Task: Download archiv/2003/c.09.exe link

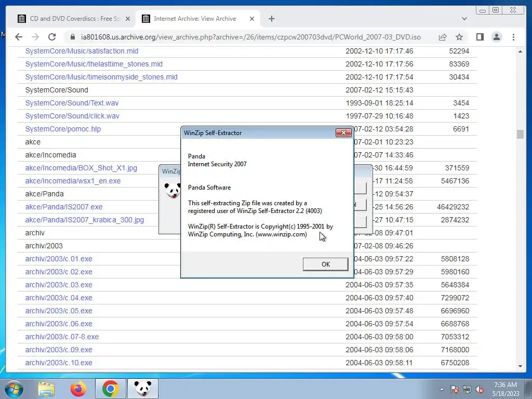Action: click(58, 350)
